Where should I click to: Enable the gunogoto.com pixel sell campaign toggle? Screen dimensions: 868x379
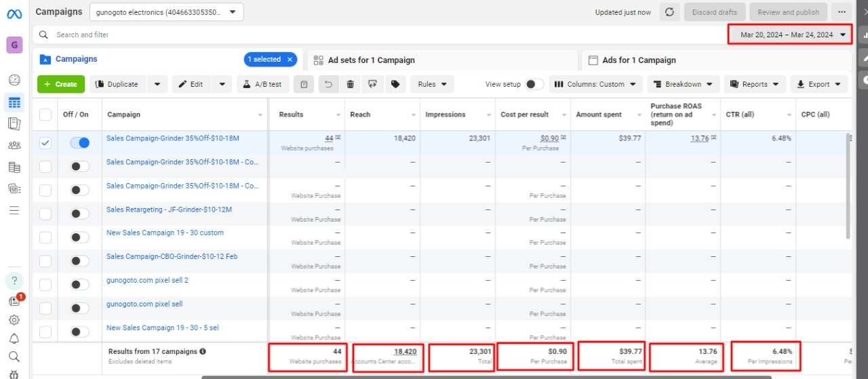coord(80,308)
